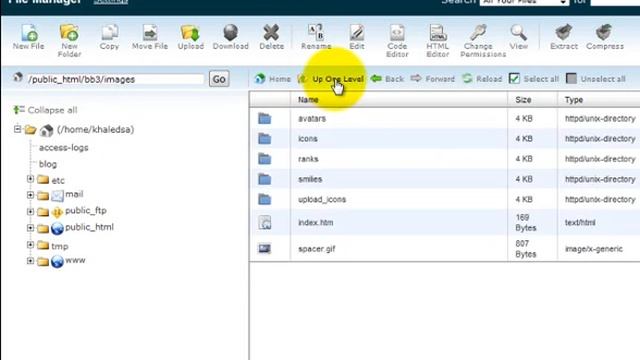
Task: Click the Unselect all checkbox
Action: pos(571,78)
